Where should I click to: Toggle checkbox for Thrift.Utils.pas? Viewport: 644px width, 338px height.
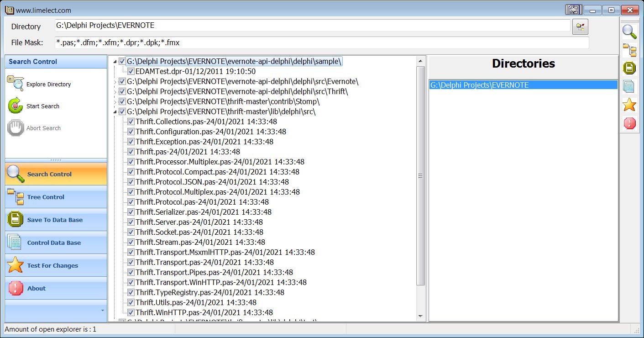pyautogui.click(x=131, y=303)
